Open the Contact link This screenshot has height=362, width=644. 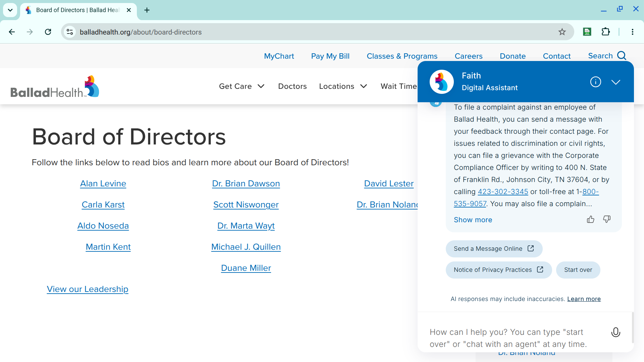(x=557, y=56)
